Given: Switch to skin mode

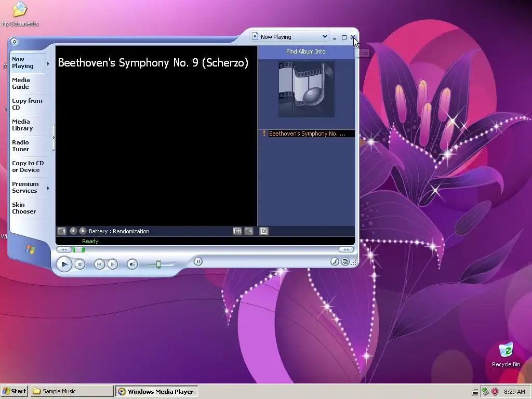Looking at the screenshot, I should click(x=345, y=262).
